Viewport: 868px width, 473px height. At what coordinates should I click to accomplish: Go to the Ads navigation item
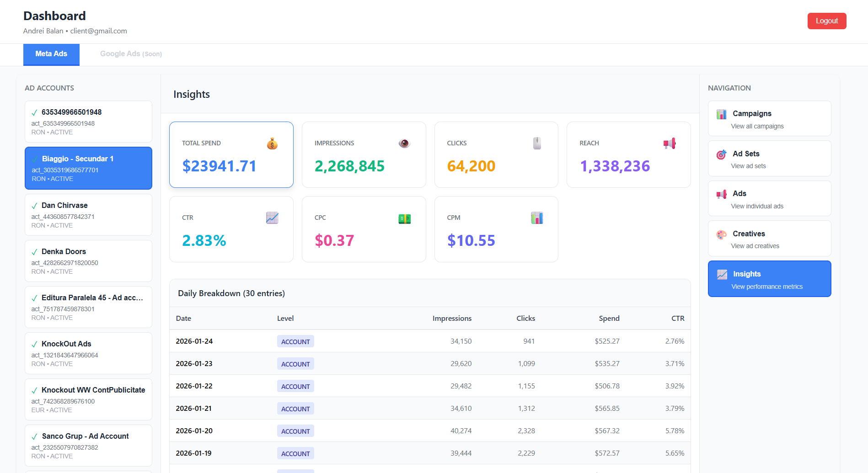point(769,199)
